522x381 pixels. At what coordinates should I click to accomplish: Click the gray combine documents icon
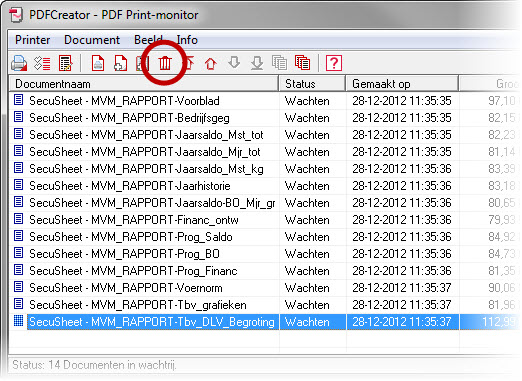click(279, 63)
